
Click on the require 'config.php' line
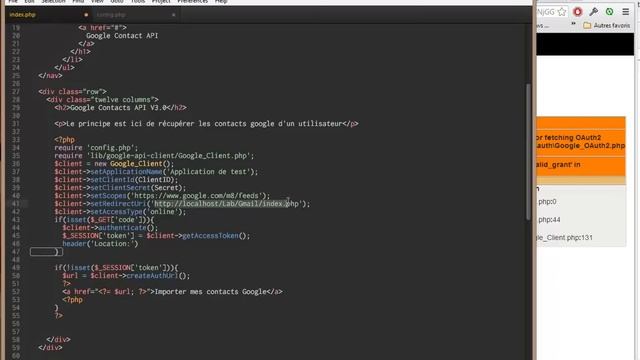click(96, 148)
